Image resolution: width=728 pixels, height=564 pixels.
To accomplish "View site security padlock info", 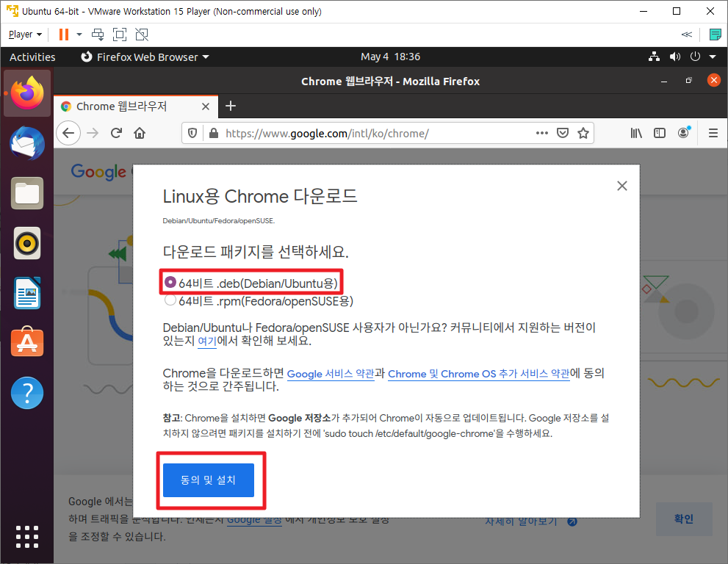I will tap(214, 134).
